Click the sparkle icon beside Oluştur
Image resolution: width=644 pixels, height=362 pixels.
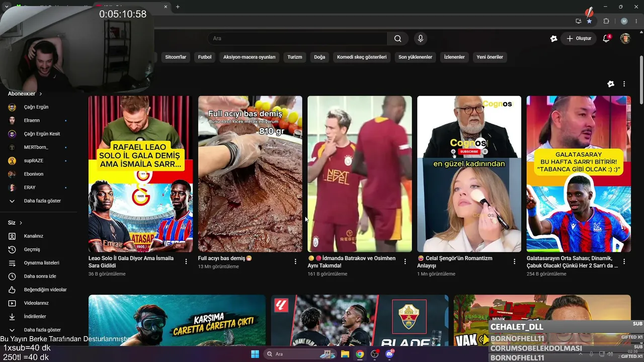coord(553,39)
